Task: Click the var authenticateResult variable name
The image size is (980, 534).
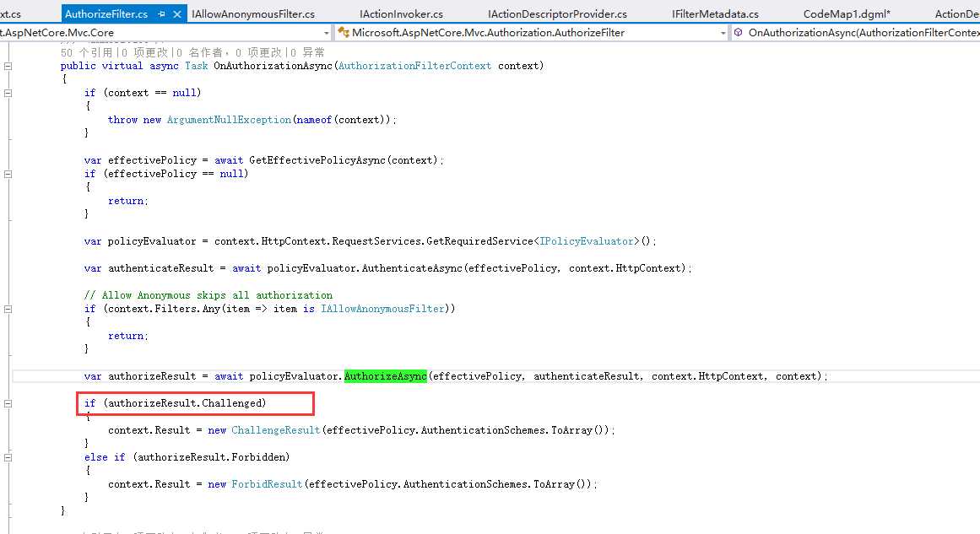Action: click(160, 268)
